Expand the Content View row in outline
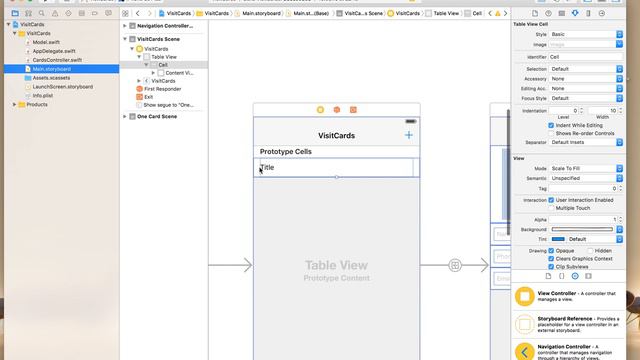The width and height of the screenshot is (640, 360). pos(153,73)
